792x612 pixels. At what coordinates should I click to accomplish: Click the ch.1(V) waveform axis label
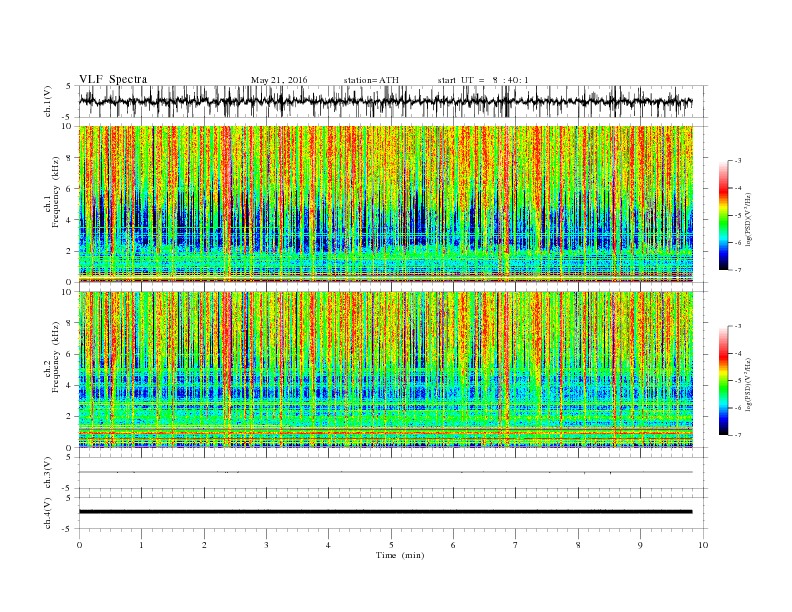click(x=48, y=101)
